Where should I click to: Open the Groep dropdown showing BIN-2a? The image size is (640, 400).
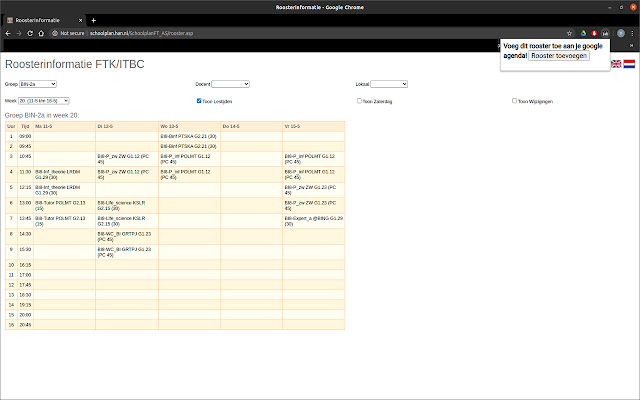coord(38,84)
